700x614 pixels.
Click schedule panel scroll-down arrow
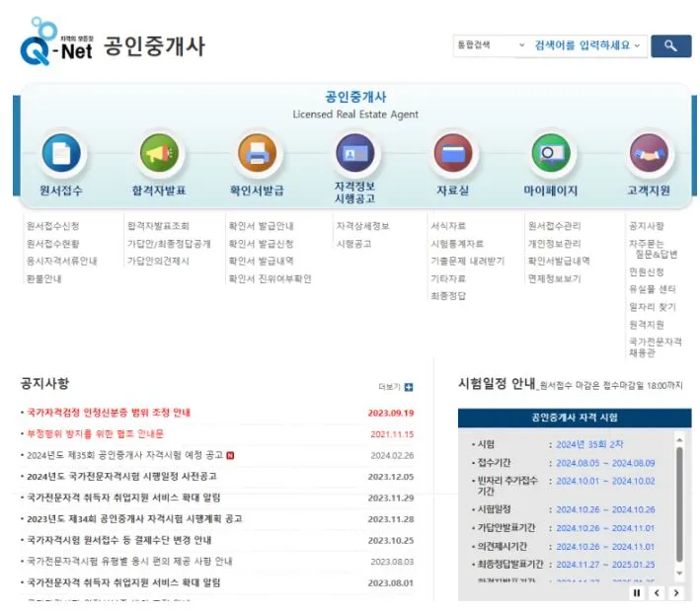(679, 573)
